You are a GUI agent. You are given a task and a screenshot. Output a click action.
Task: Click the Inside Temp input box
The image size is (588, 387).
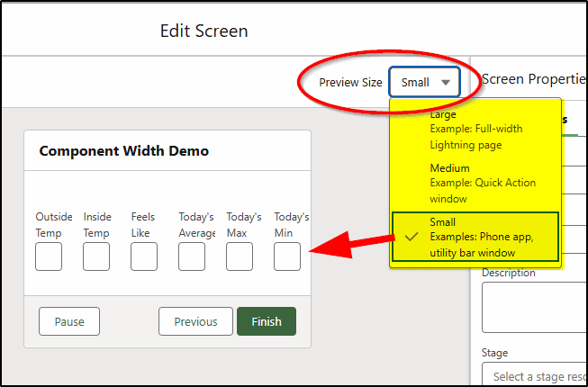[96, 256]
